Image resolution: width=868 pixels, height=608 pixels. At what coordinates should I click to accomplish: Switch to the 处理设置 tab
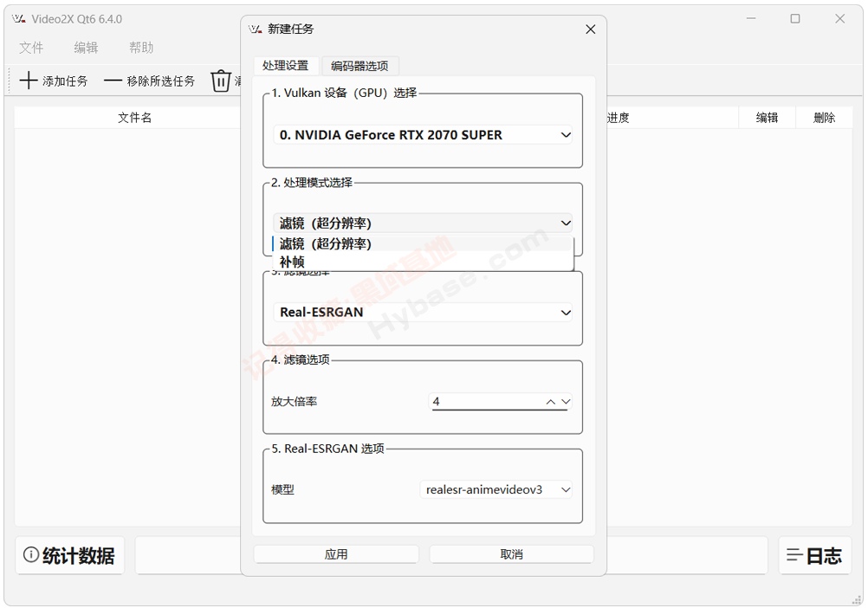click(286, 65)
